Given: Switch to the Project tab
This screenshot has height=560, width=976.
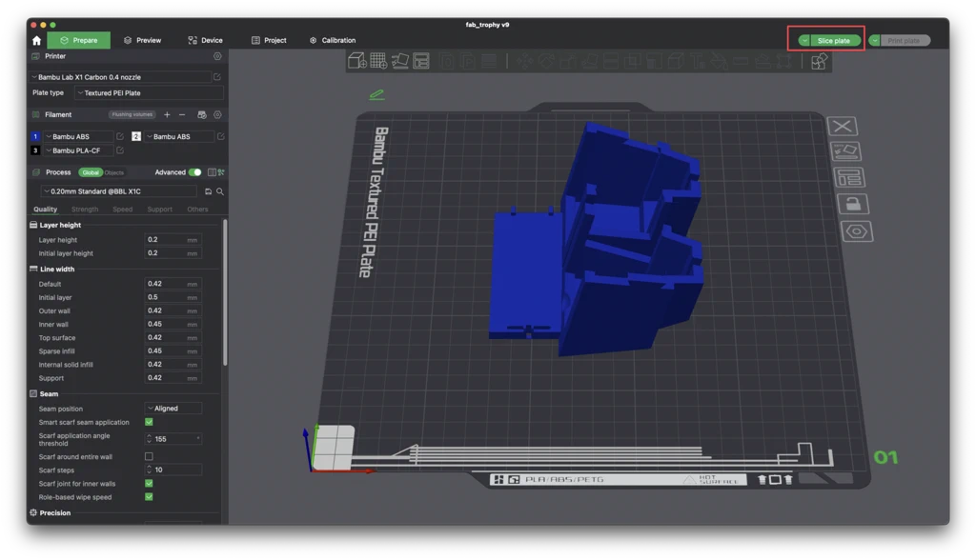Looking at the screenshot, I should point(269,40).
